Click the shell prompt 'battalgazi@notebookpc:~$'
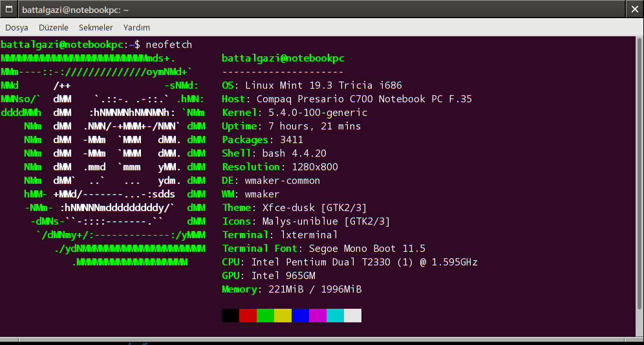Viewport: 644px width, 345px height. 70,45
